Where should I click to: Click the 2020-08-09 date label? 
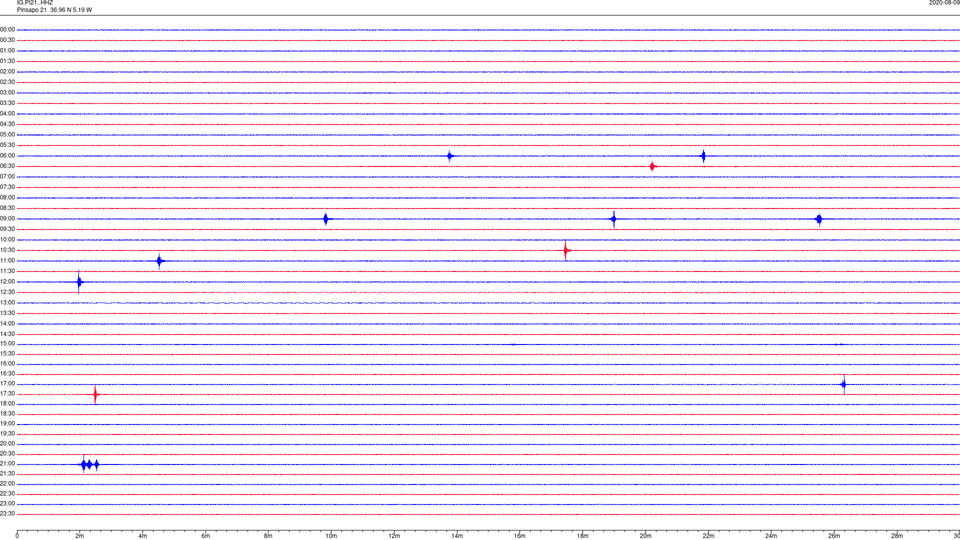click(944, 2)
